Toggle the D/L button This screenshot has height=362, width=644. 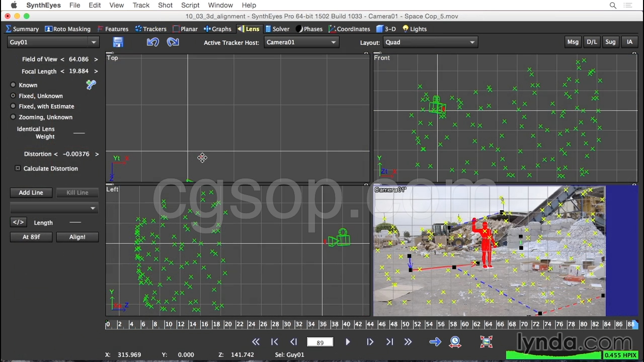[592, 42]
